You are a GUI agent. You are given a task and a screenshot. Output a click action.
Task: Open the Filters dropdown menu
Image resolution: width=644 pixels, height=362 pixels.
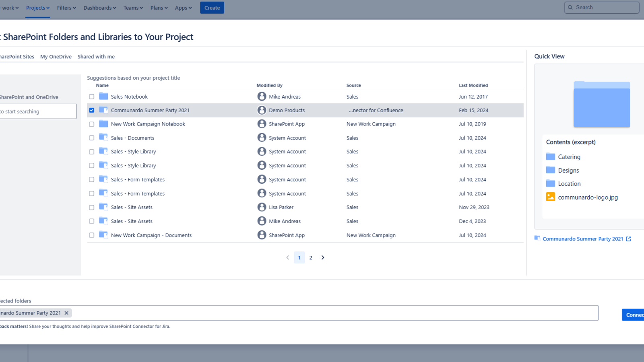pos(66,8)
